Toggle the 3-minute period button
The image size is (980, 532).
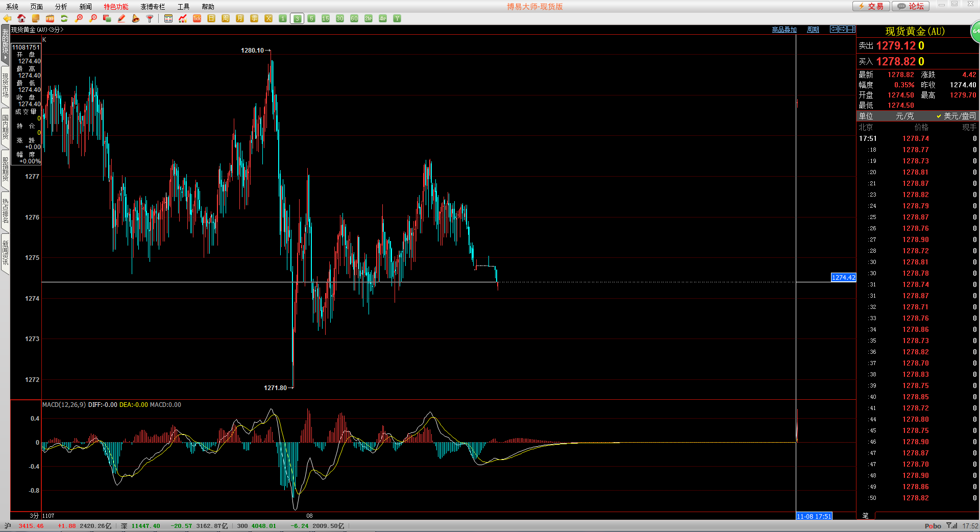pos(297,19)
